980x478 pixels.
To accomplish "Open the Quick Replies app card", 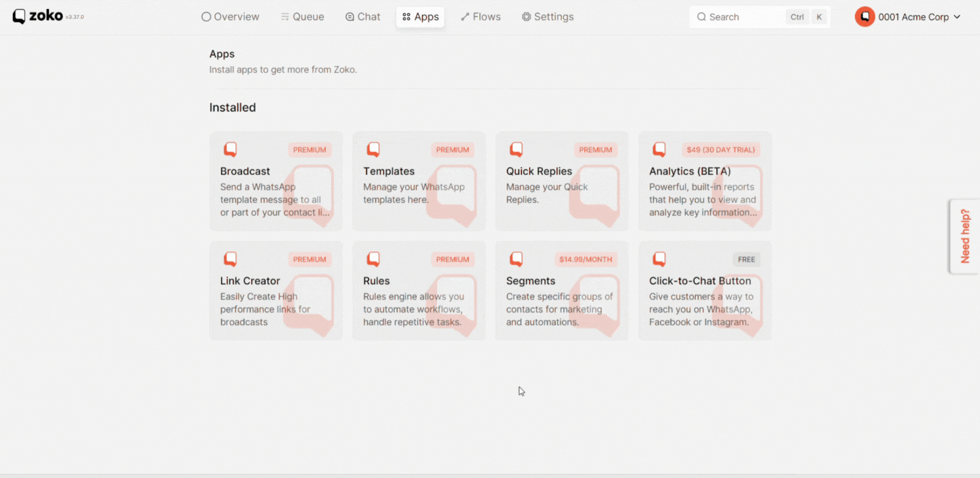I will pos(562,181).
